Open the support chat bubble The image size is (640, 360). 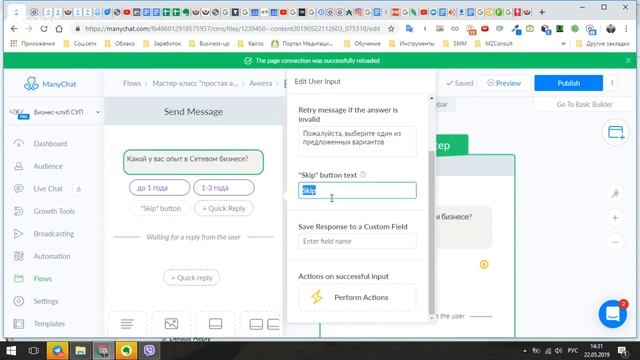click(612, 314)
